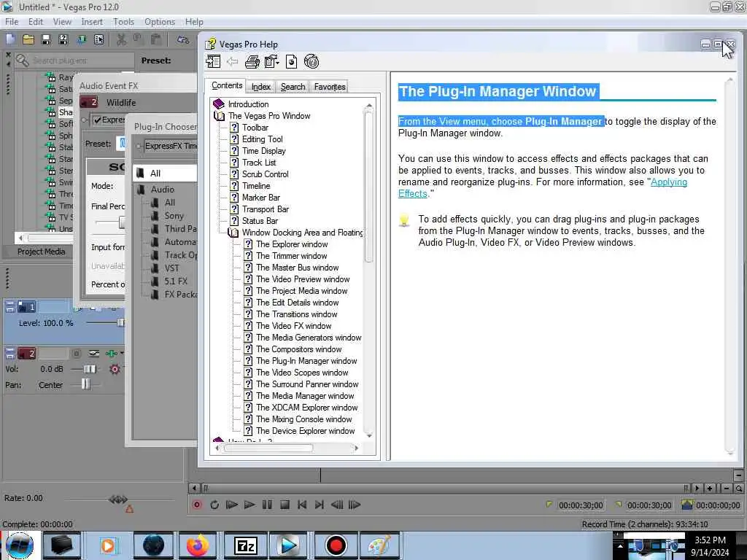Click the Paste clipboard toolbar icon
This screenshot has width=747, height=560.
tap(156, 39)
